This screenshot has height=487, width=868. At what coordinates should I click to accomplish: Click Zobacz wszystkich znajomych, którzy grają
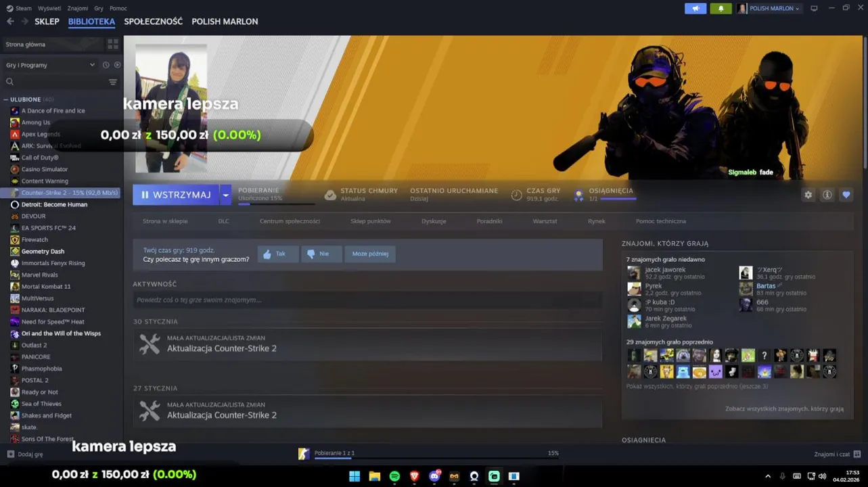[784, 409]
